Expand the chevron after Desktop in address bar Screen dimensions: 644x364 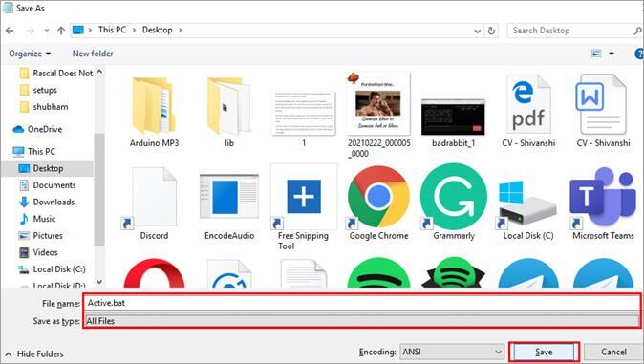pos(181,31)
